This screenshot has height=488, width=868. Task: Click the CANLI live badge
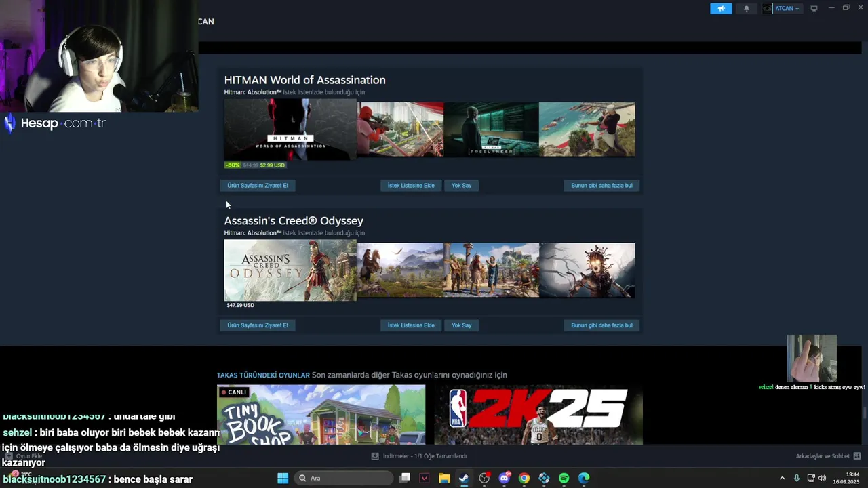coord(234,392)
